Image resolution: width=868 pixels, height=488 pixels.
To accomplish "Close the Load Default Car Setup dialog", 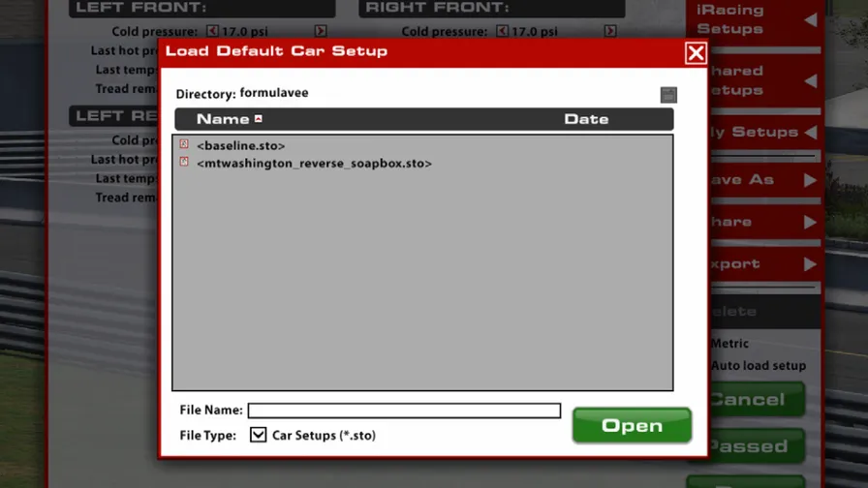I will pos(696,53).
